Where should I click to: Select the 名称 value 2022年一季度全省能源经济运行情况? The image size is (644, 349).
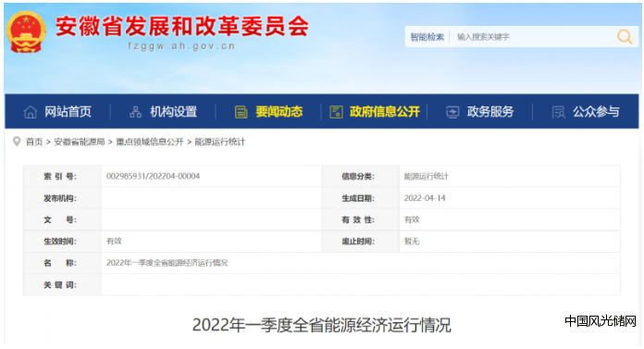point(167,263)
